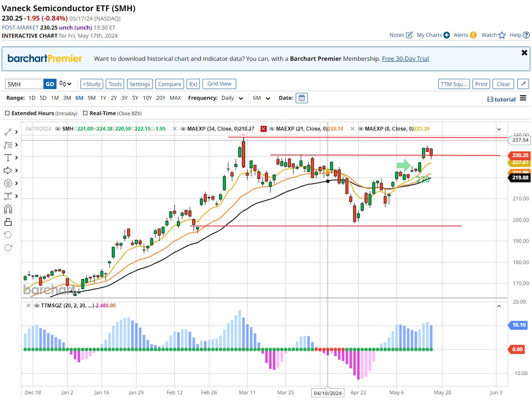Open the 6M period dropdown
Viewport: 532px width, 402px height.
(261, 98)
